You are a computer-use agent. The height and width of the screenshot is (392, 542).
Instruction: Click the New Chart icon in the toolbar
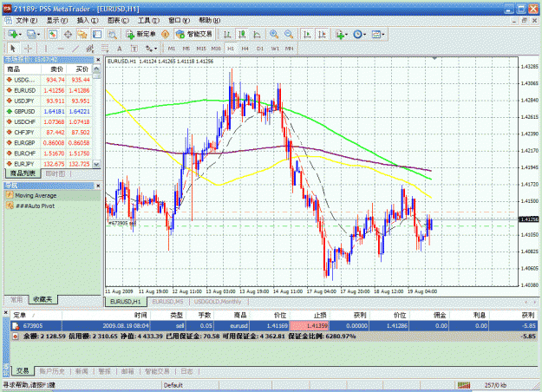[x=13, y=34]
